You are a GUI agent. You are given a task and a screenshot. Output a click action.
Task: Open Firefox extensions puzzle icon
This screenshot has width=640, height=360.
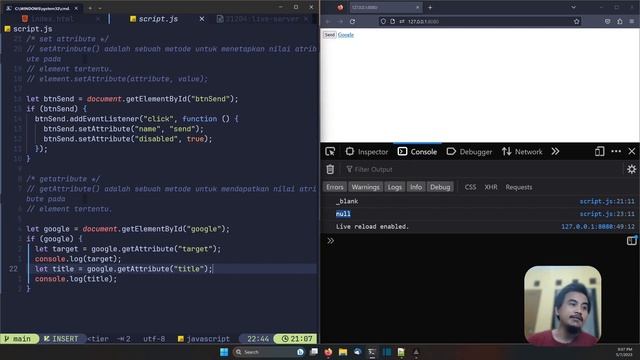click(620, 21)
